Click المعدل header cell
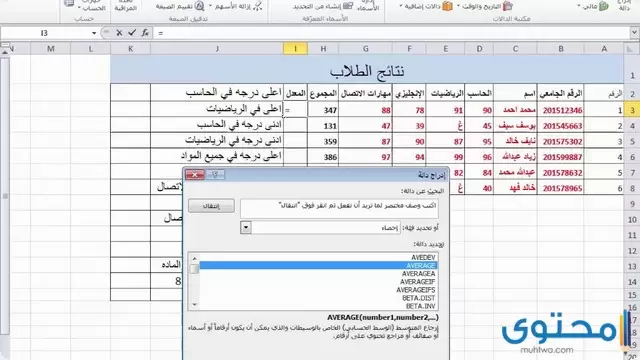 pos(295,93)
